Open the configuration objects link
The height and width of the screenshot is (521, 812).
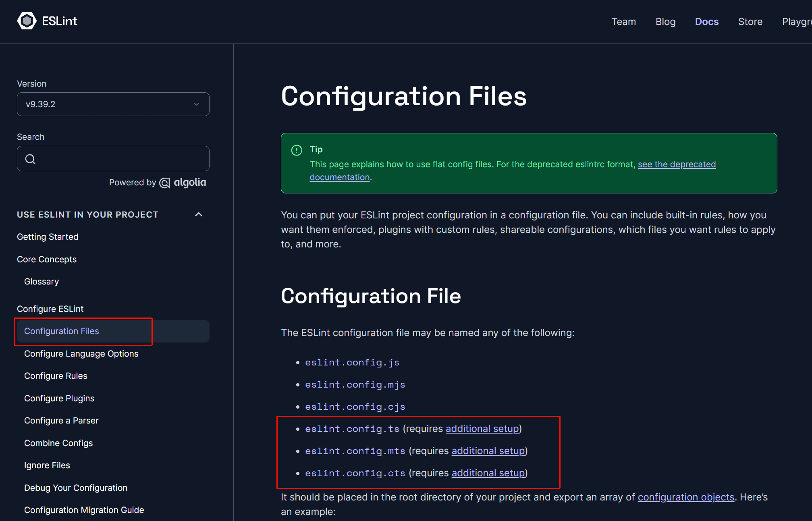point(685,497)
